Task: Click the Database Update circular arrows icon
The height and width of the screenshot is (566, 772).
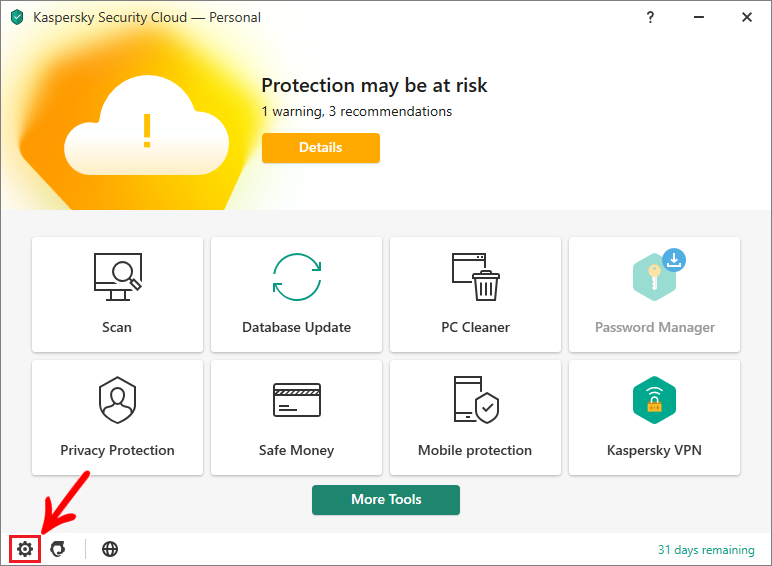Action: click(x=297, y=277)
